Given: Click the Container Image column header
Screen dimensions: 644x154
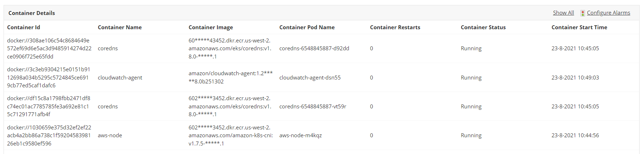Looking at the screenshot, I should click(x=211, y=27).
